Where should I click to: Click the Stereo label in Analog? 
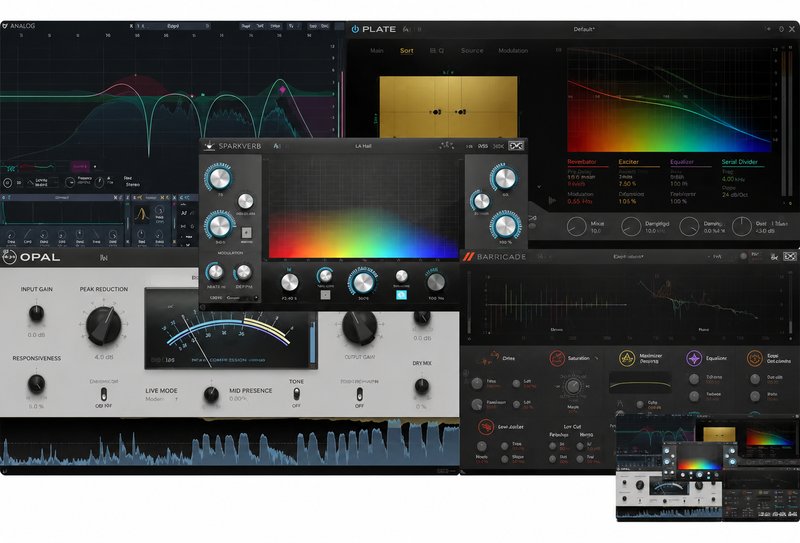click(x=133, y=185)
